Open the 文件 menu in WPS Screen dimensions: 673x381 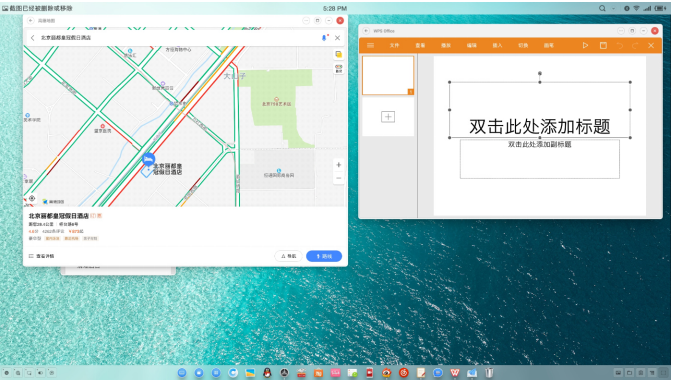tap(394, 45)
